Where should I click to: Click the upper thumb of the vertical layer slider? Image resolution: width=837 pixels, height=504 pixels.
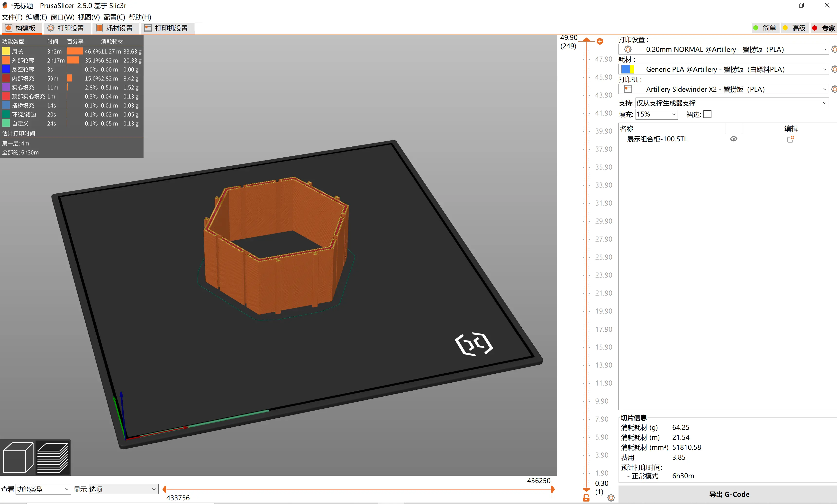click(x=587, y=40)
